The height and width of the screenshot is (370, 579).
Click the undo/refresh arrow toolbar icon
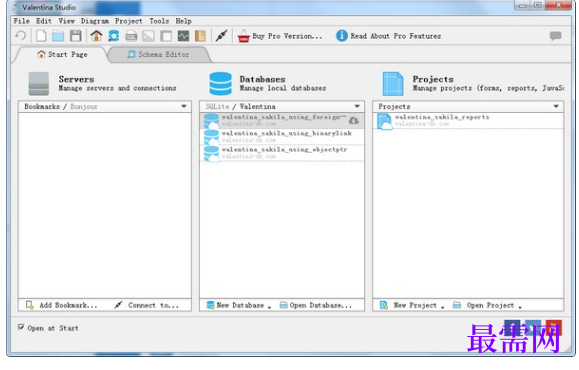pyautogui.click(x=21, y=36)
